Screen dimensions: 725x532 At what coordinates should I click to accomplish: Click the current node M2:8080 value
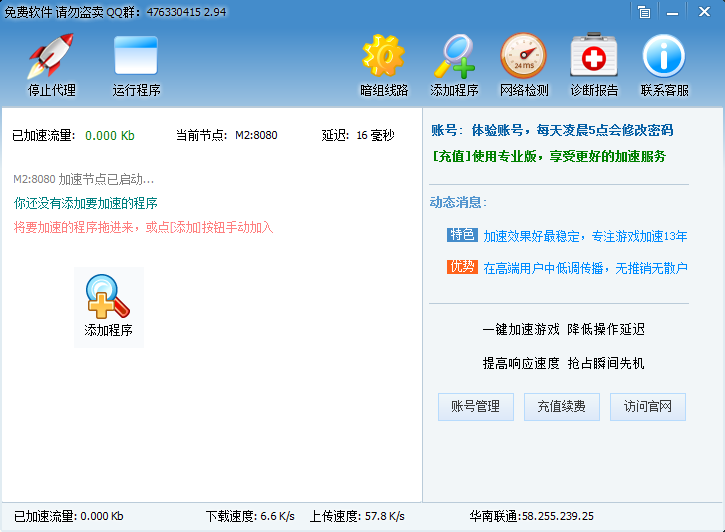click(x=256, y=135)
